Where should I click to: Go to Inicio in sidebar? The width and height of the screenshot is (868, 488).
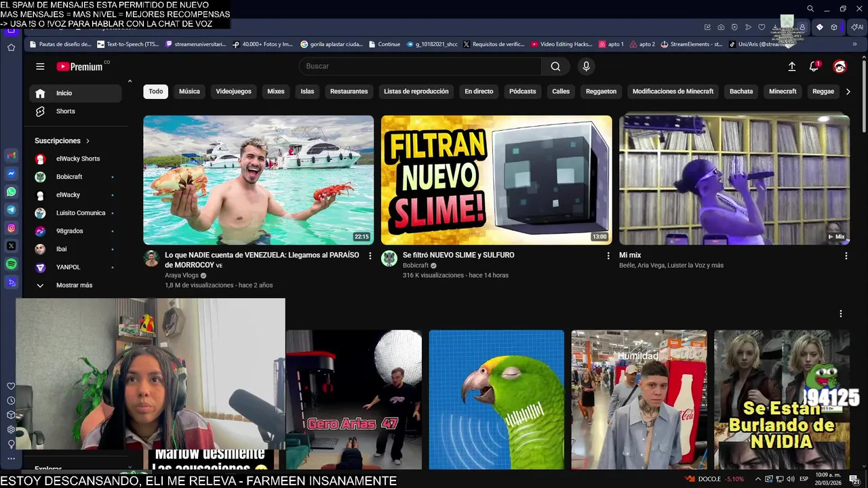75,94
